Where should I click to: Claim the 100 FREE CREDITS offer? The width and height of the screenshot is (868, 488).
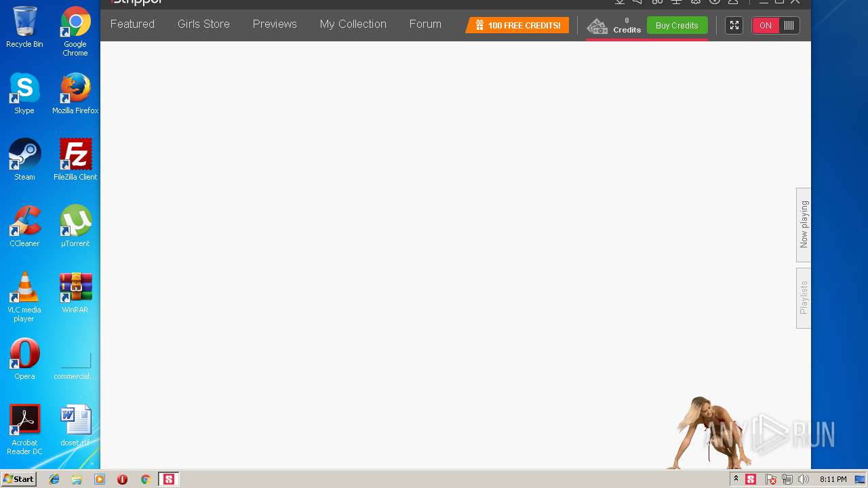click(517, 25)
